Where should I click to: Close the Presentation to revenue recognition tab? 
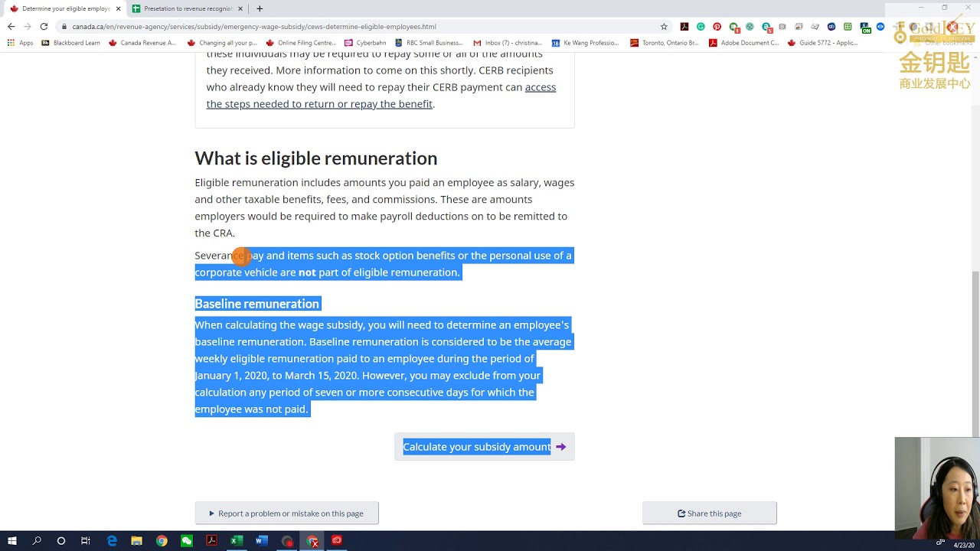click(240, 8)
